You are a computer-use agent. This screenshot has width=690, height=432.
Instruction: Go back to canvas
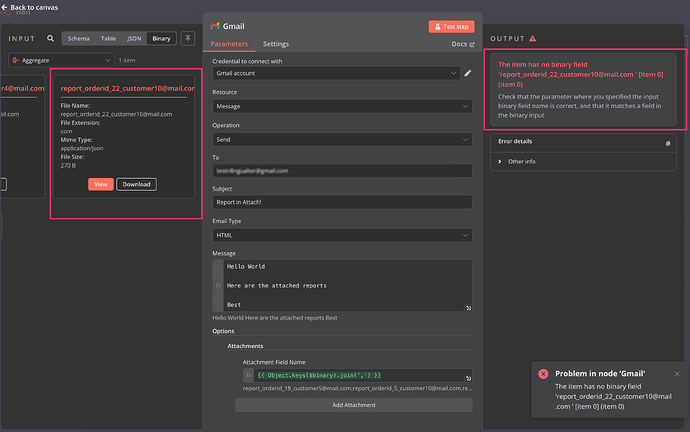pos(30,7)
